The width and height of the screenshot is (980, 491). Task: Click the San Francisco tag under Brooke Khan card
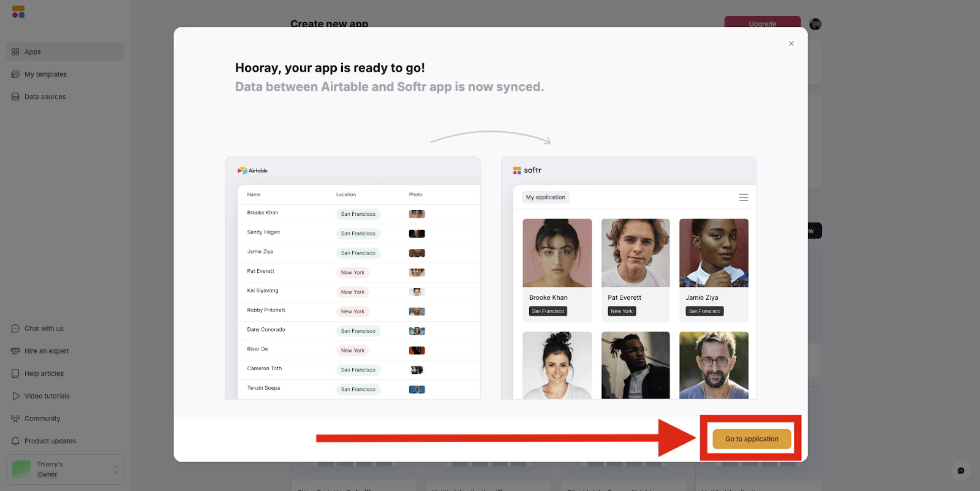(x=548, y=311)
